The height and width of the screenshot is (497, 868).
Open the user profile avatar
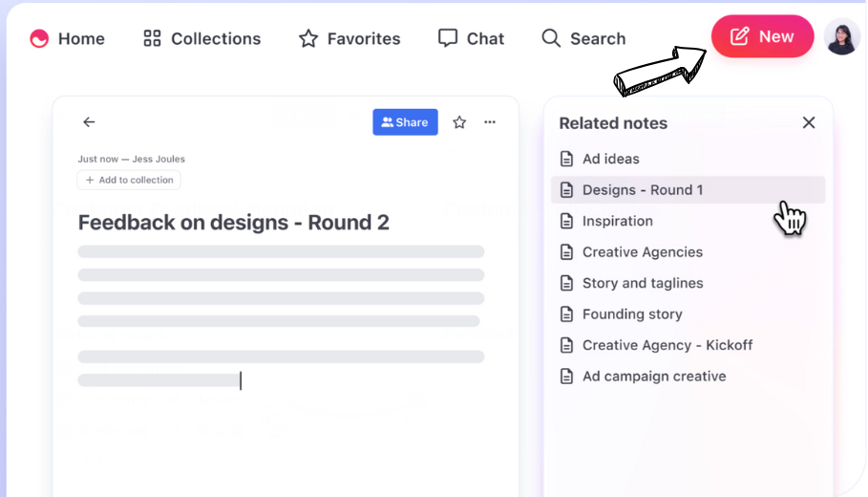coord(841,37)
